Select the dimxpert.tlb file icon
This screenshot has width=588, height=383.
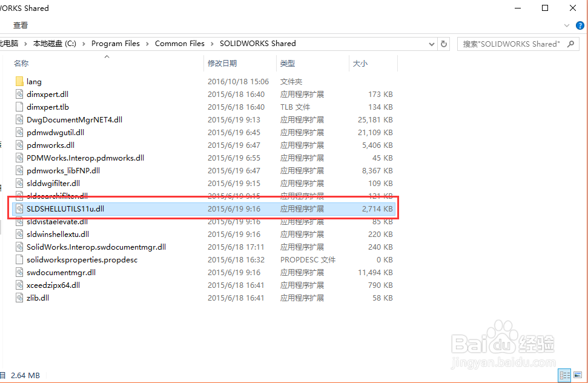coord(19,107)
